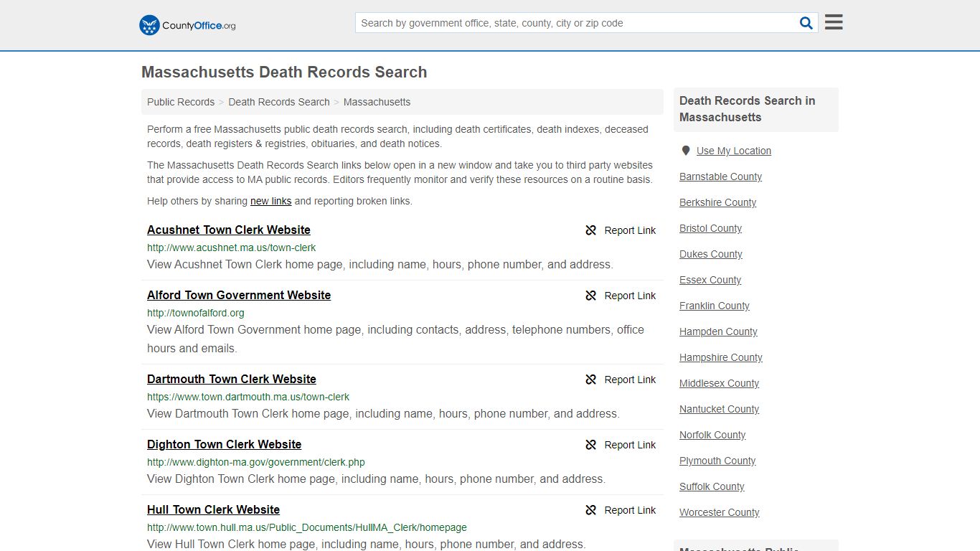980x551 pixels.
Task: Visit dighton-ma.gov clerk.php URL
Action: click(x=256, y=462)
